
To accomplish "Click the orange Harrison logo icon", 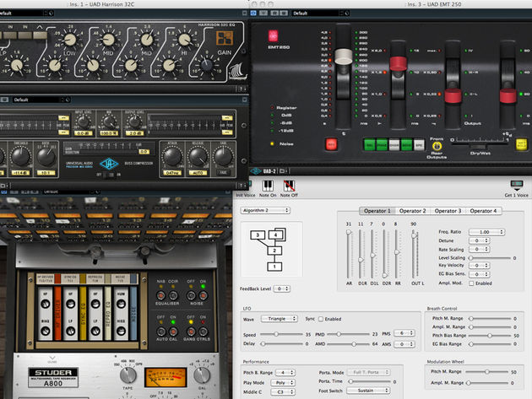I will (225, 38).
